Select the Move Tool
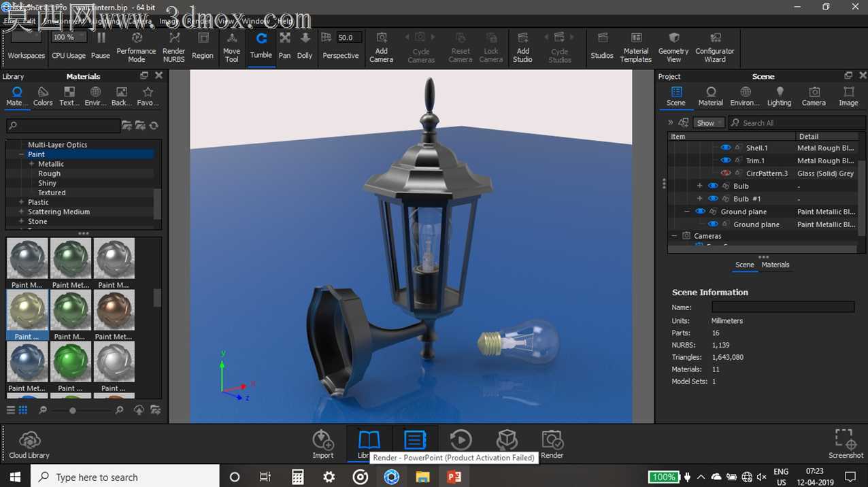Viewport: 868px width, 487px height. point(231,46)
